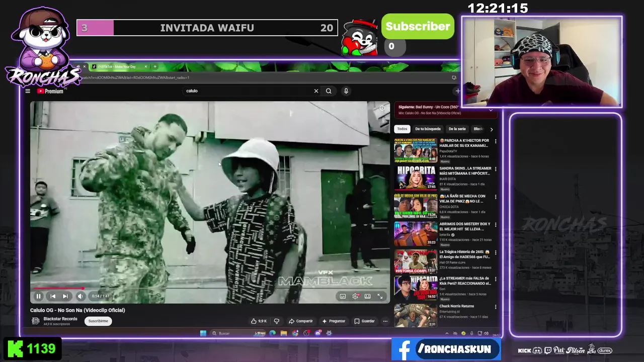644x362 pixels.
Task: Open SANDRA SKINS streamer video title
Action: point(464,171)
